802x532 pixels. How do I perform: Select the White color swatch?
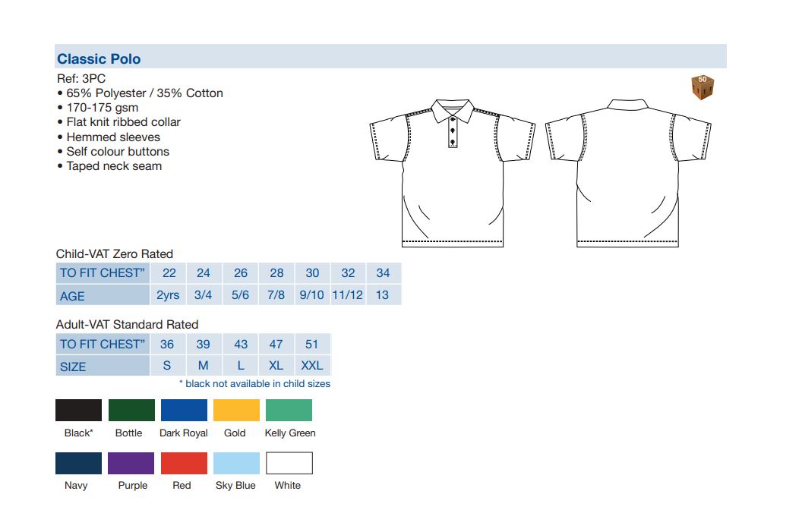click(289, 464)
